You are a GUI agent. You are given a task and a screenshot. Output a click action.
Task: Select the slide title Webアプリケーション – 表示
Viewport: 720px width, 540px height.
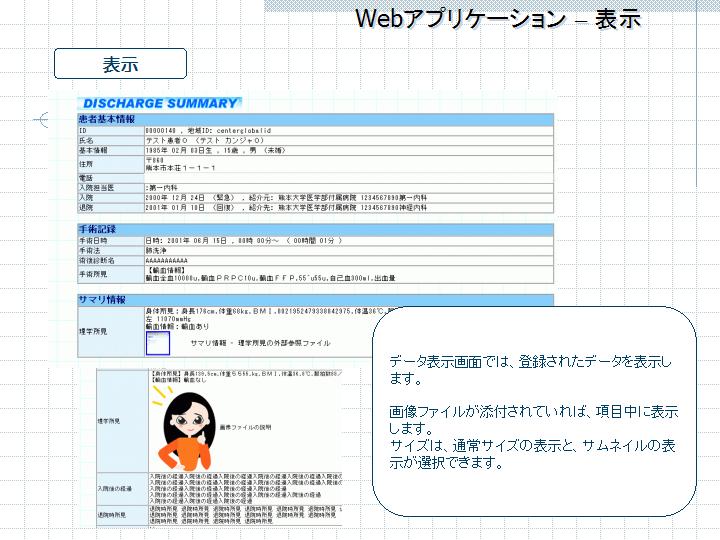coord(497,18)
